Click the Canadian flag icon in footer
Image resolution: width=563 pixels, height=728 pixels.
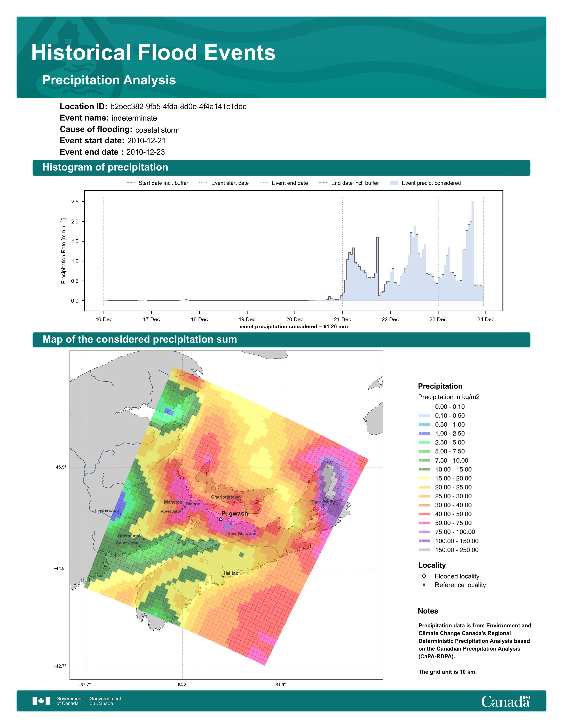pyautogui.click(x=41, y=701)
